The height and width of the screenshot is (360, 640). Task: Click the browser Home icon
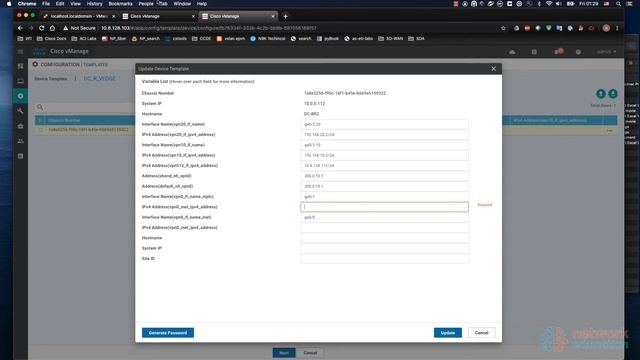(52, 28)
